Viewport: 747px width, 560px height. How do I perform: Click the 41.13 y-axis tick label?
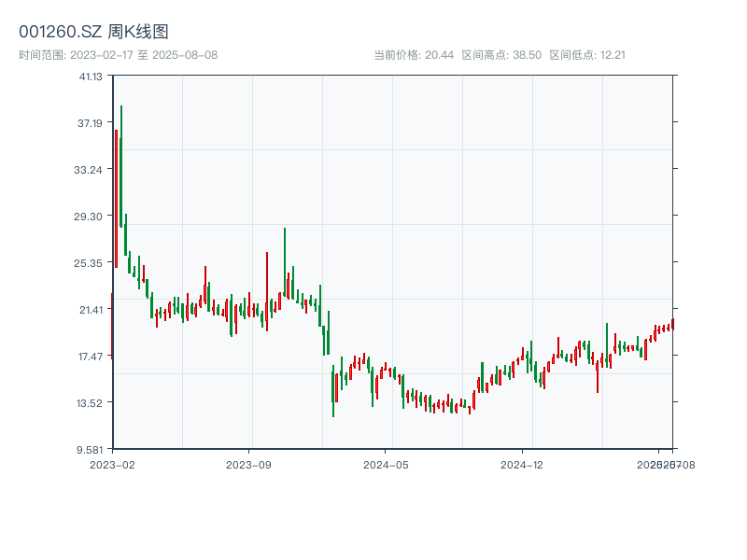coord(91,77)
